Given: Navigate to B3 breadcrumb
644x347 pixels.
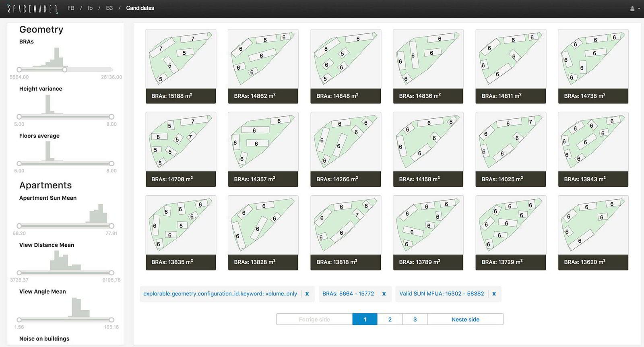Looking at the screenshot, I should click(x=109, y=8).
